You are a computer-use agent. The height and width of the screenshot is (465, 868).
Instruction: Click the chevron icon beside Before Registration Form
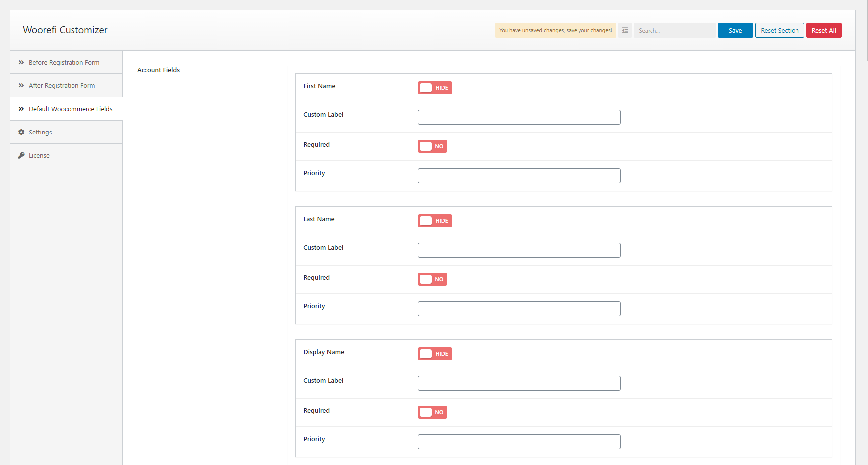coord(21,62)
